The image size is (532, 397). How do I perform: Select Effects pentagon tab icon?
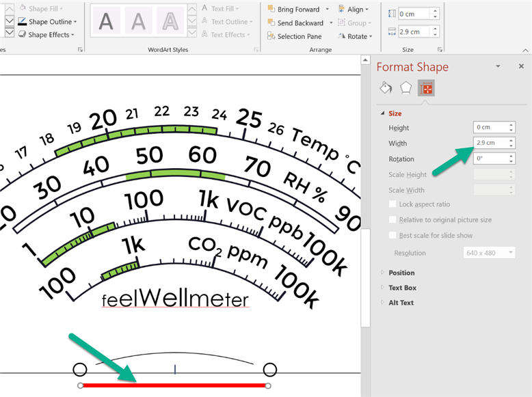(x=405, y=88)
